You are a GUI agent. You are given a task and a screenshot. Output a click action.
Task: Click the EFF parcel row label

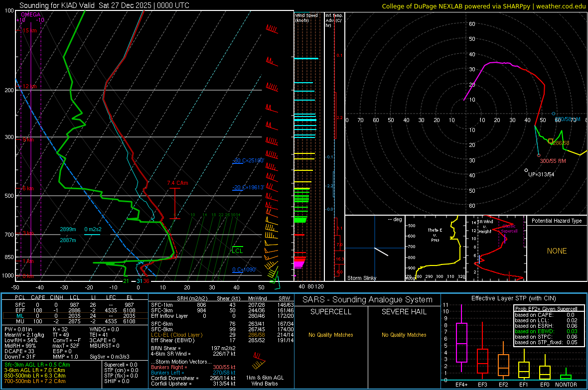[x=20, y=310]
